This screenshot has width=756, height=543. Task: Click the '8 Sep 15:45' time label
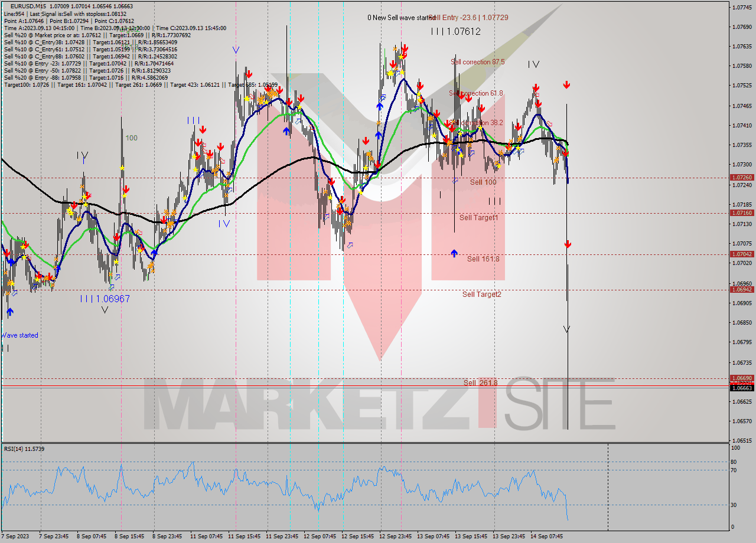tap(129, 537)
